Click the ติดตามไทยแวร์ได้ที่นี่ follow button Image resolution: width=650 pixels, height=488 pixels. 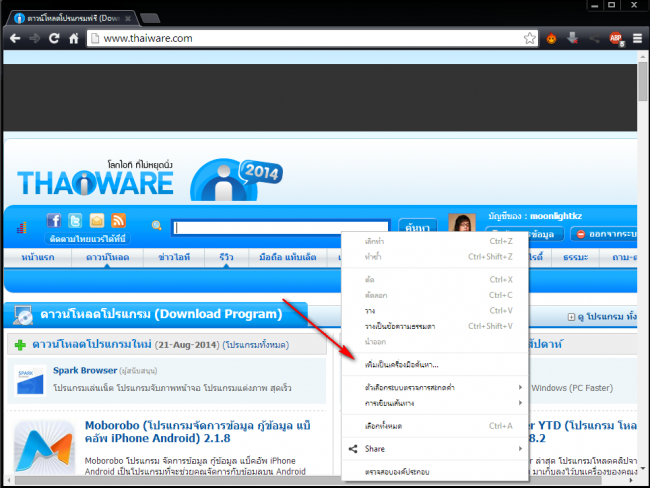coord(87,239)
